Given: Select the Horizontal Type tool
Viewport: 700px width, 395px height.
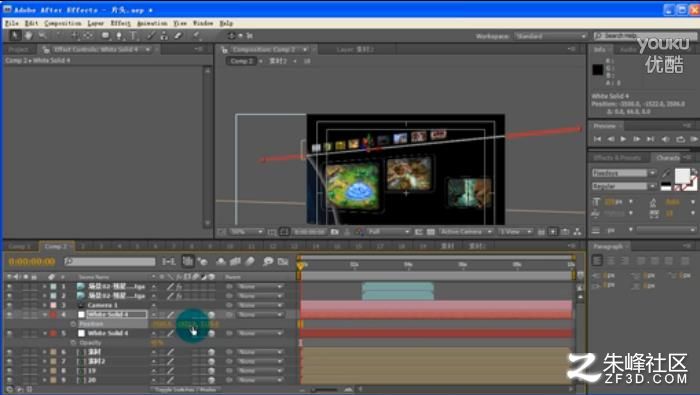Looking at the screenshot, I should (x=133, y=36).
